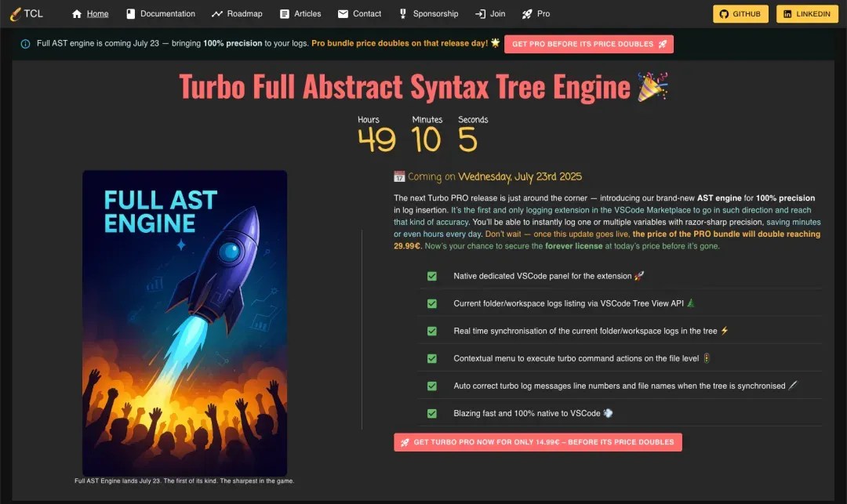Click Get Turbo Pro Now for 14.99€ button
The image size is (847, 504).
coord(537,442)
